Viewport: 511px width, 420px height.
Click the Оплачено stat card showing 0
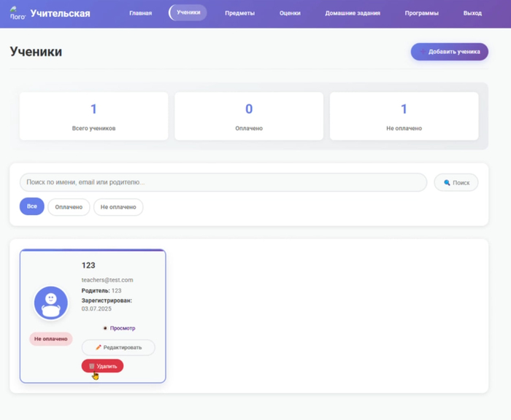point(249,116)
